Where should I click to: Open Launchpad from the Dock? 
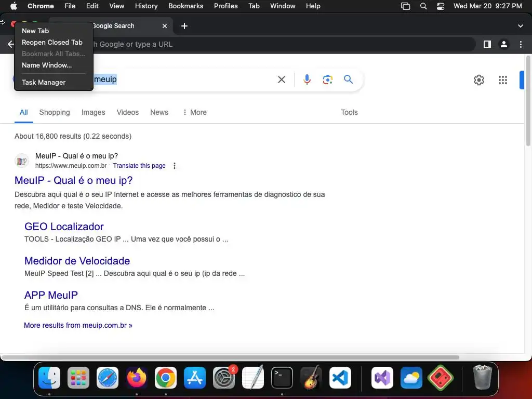(x=78, y=378)
